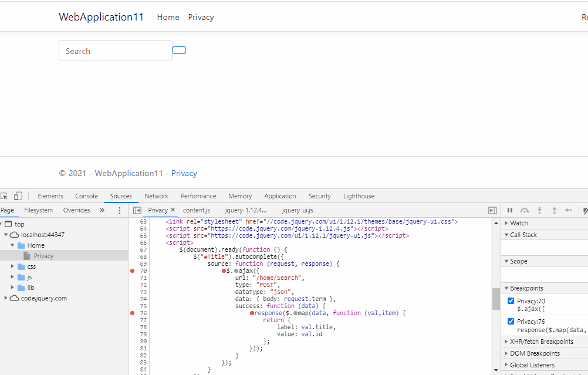
Task: Click the pause script execution icon
Action: tap(509, 210)
